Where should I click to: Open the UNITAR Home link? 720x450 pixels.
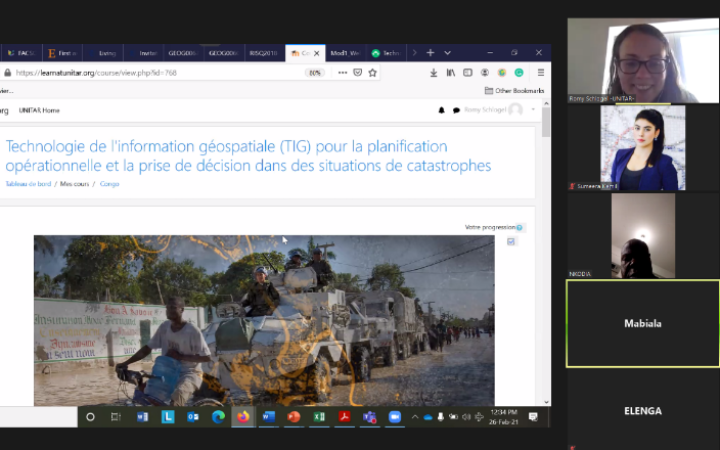[39, 111]
